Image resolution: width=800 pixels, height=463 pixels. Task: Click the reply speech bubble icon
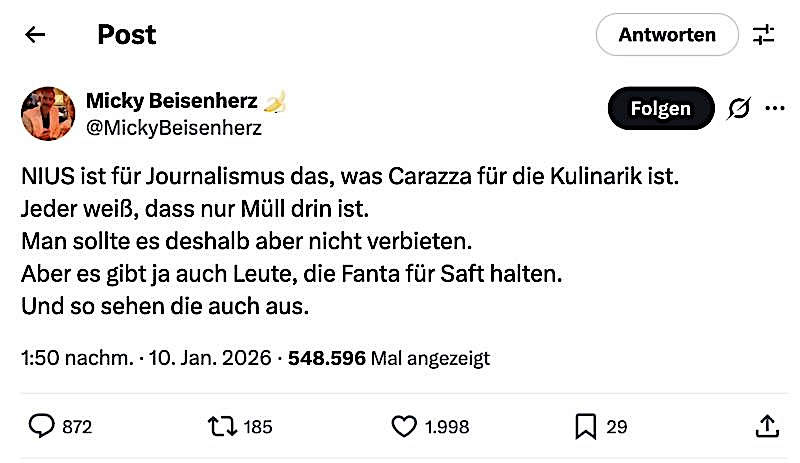coord(41,427)
